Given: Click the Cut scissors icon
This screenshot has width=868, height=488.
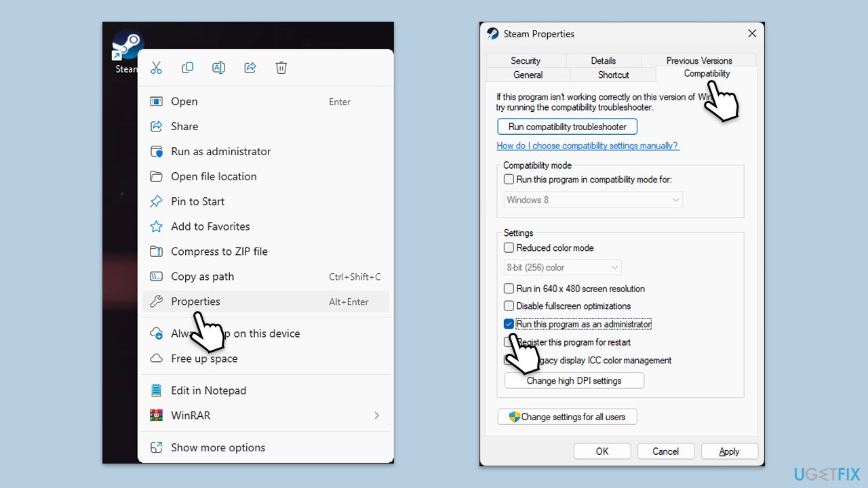Looking at the screenshot, I should (x=156, y=68).
